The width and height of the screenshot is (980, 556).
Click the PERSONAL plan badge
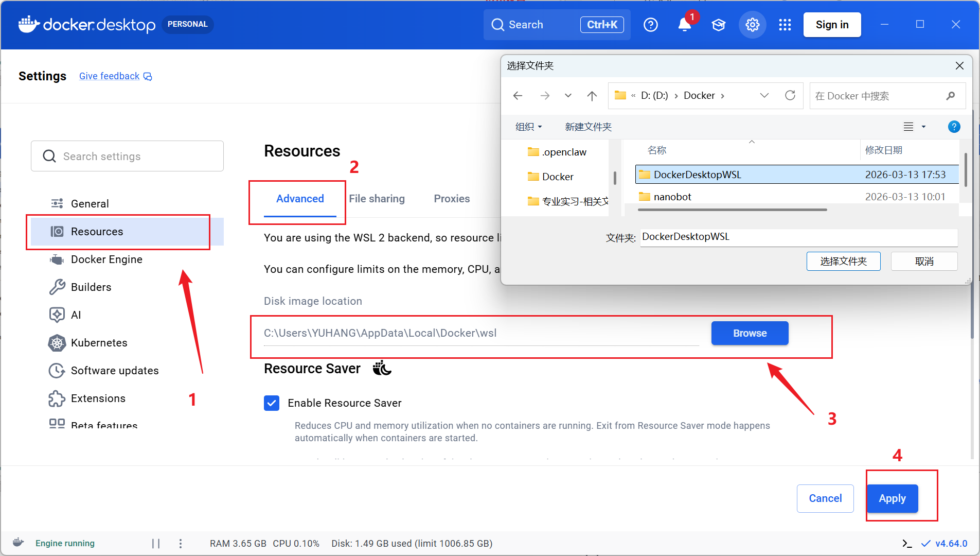click(x=187, y=24)
